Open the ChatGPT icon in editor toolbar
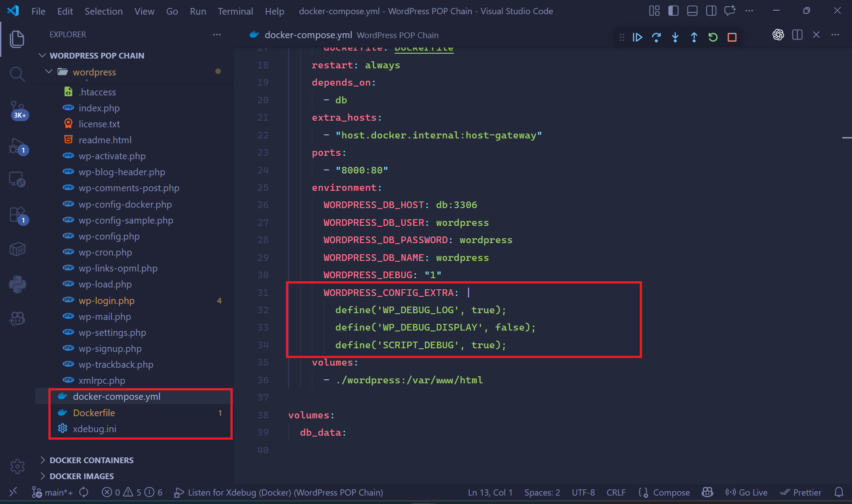Screen dimensions: 852x504 coord(778,35)
